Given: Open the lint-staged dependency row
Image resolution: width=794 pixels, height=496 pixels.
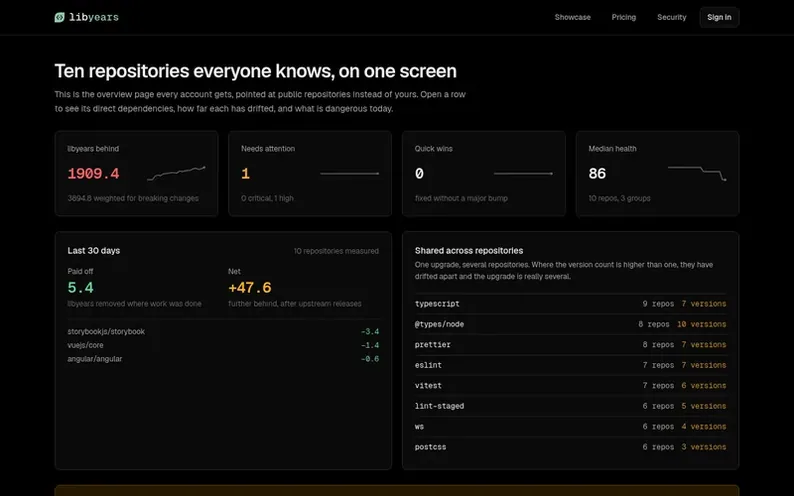Looking at the screenshot, I should pos(570,406).
